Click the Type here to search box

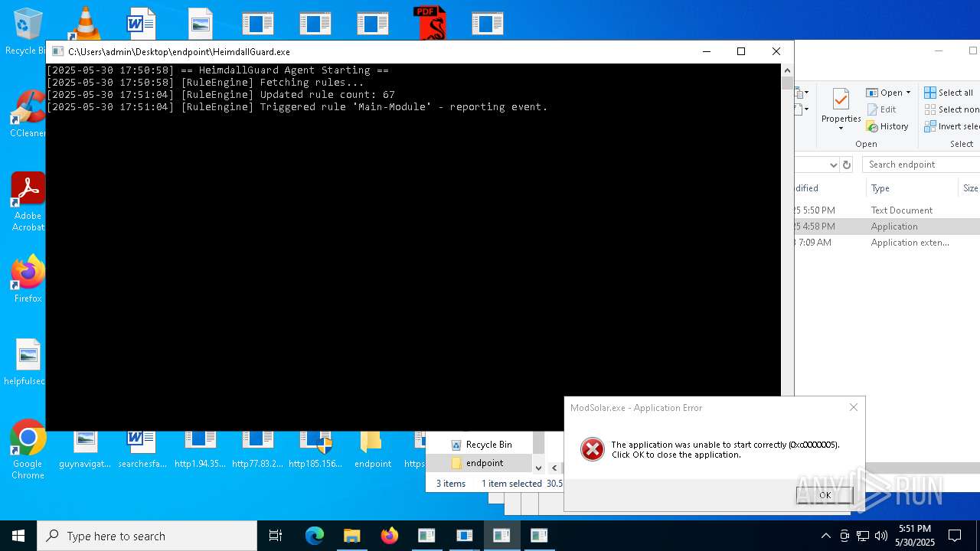click(147, 536)
